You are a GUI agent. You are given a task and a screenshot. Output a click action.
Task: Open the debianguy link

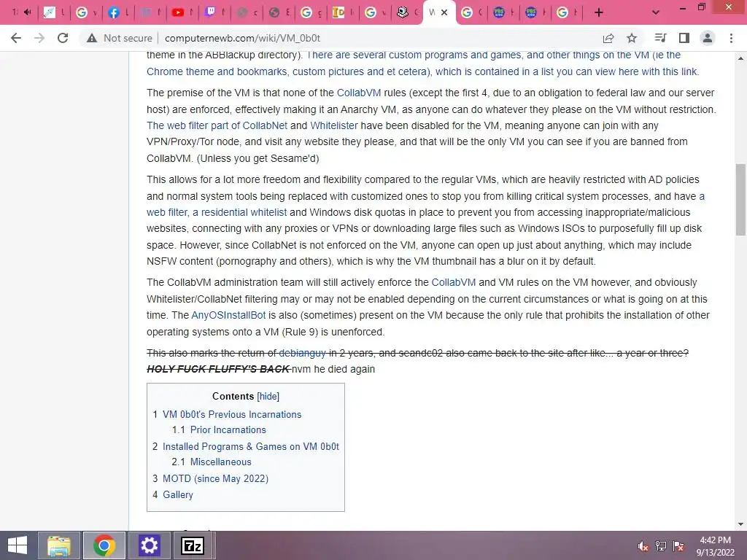[x=302, y=353]
